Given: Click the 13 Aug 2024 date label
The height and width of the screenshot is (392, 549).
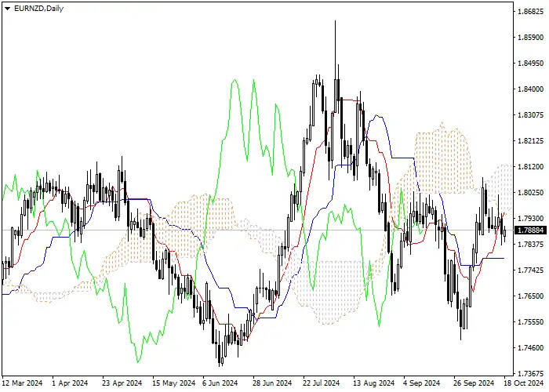Looking at the screenshot, I should [x=373, y=383].
